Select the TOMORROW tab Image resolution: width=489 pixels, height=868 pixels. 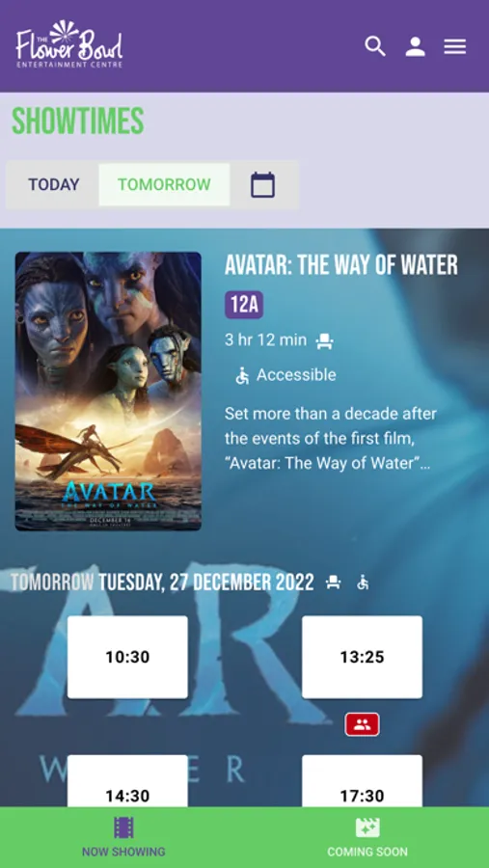click(x=164, y=184)
